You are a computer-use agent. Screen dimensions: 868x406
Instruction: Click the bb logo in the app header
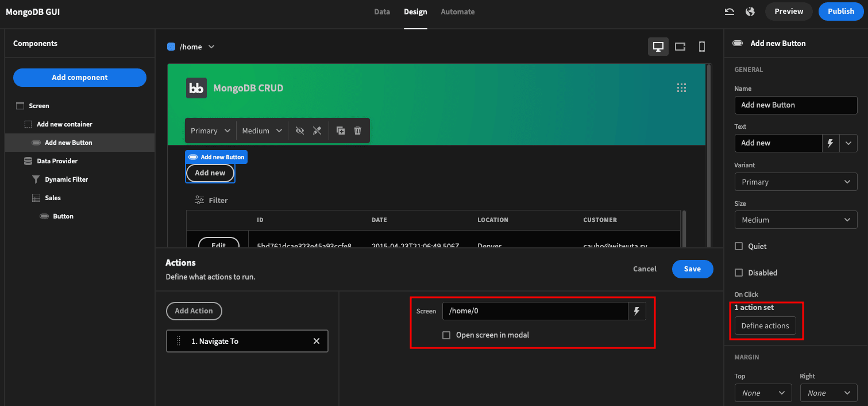pyautogui.click(x=196, y=88)
